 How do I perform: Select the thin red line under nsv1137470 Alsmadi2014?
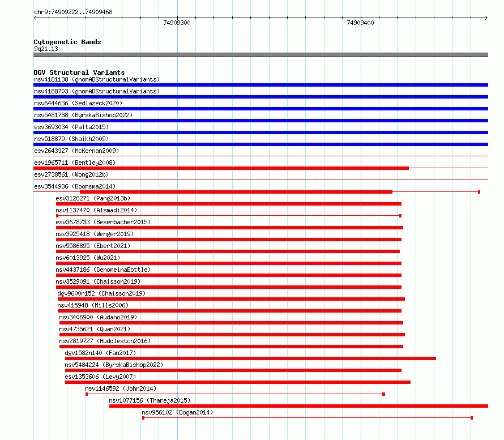[x=229, y=216]
